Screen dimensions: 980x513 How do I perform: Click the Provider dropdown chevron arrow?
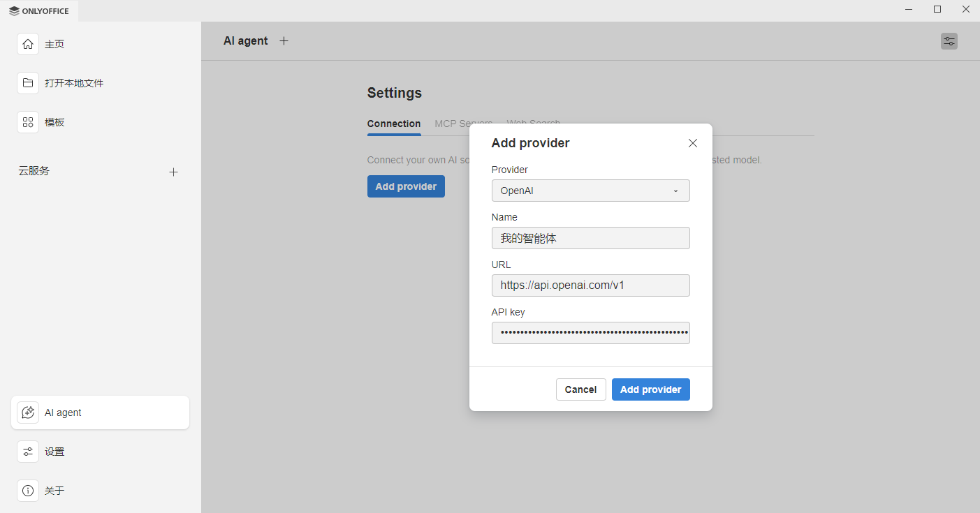tap(675, 191)
